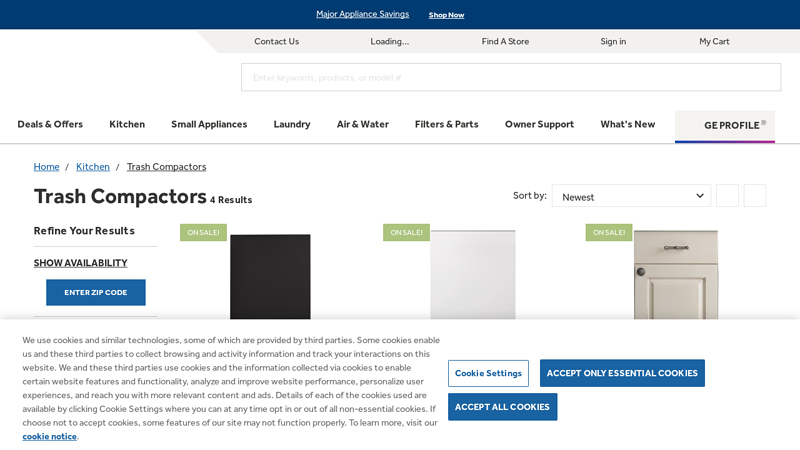Click the Home breadcrumb link
Screen dimensions: 800x450
pos(47,167)
